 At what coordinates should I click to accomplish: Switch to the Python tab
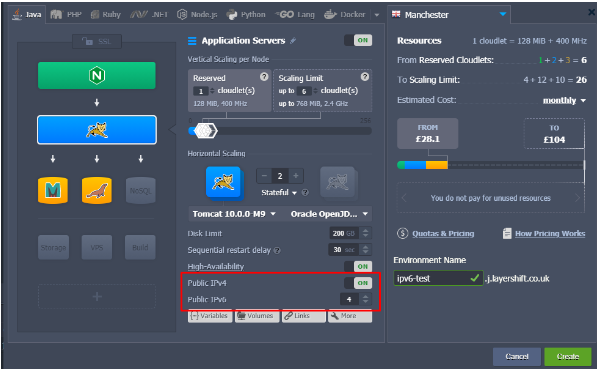pyautogui.click(x=246, y=15)
